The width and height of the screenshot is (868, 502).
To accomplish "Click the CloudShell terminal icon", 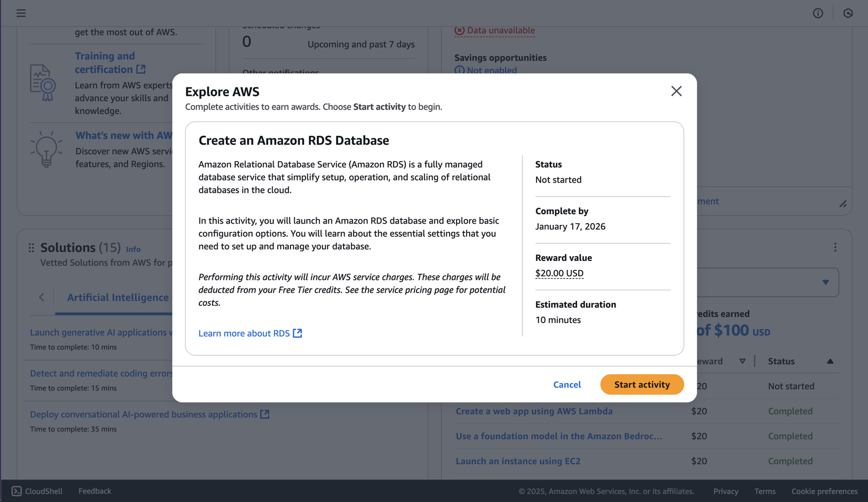I will pyautogui.click(x=17, y=491).
